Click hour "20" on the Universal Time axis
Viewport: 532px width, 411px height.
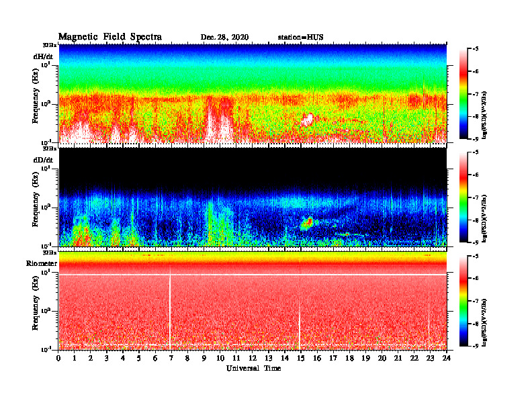tap(382, 358)
